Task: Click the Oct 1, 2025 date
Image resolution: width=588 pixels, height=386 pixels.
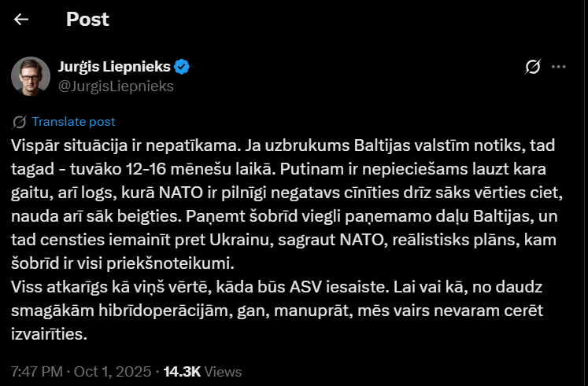Action: [x=107, y=371]
